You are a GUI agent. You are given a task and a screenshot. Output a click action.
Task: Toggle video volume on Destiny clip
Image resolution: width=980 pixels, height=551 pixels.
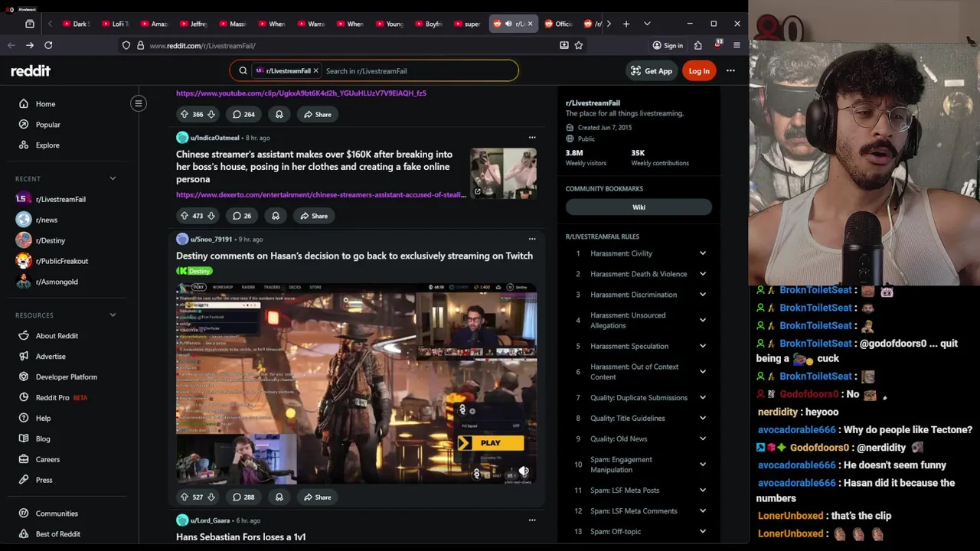524,471
